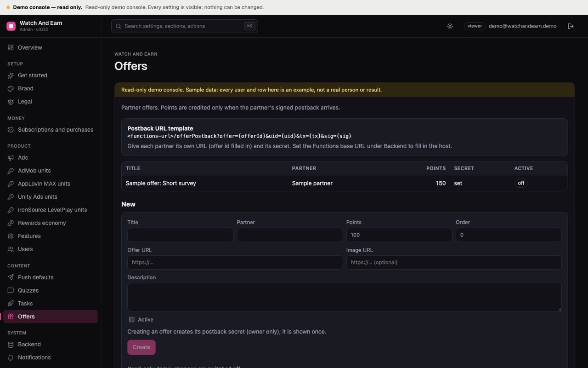
Task: Tick the Active checkbox
Action: (132, 320)
